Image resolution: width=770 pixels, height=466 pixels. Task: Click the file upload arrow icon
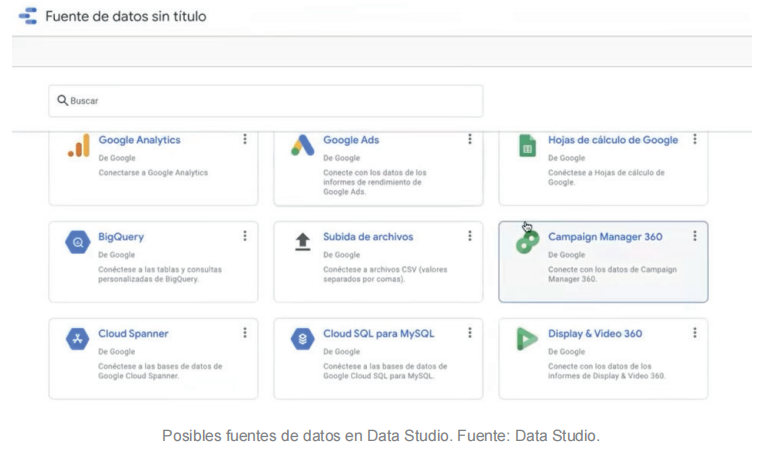point(302,242)
